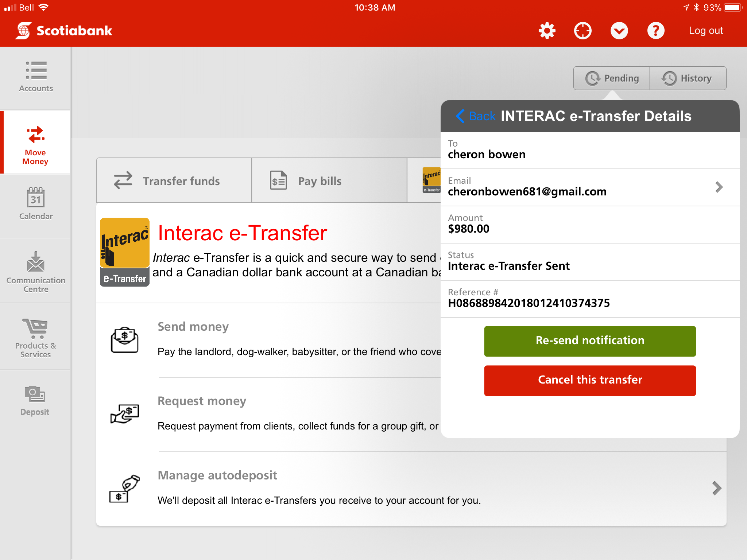Tap the 10:38 AM clock
The height and width of the screenshot is (560, 747).
coord(375,8)
